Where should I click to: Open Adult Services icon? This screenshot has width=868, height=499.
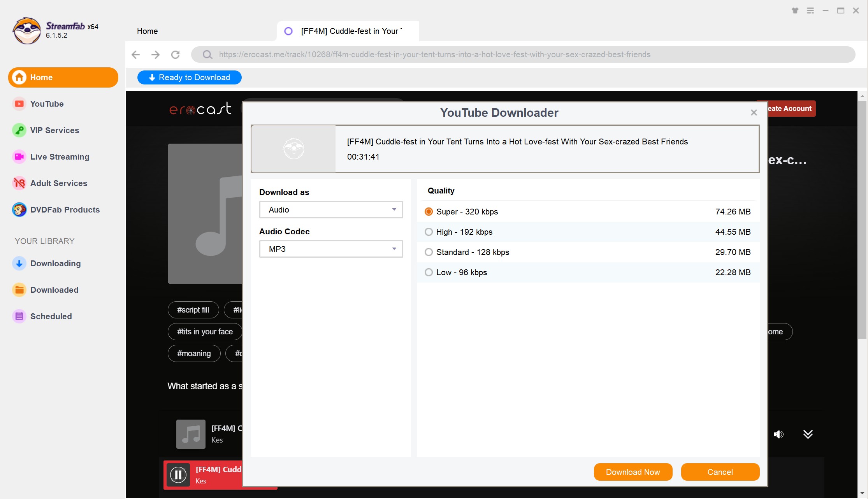pos(19,183)
